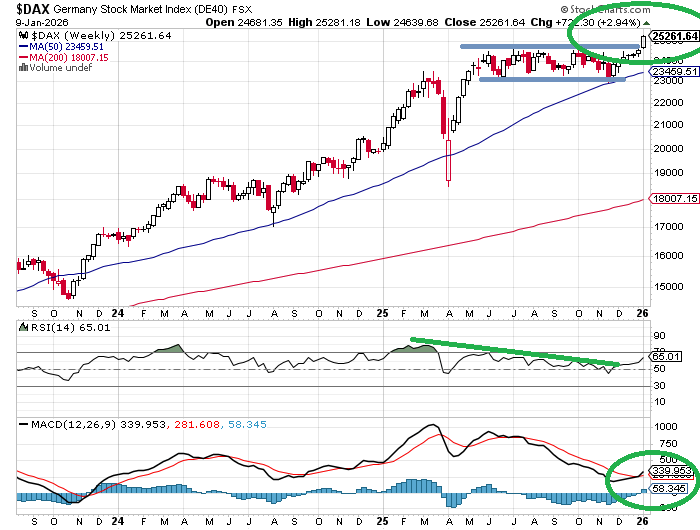Select the lower blue support line
Screen dimensions: 700x530
pyautogui.click(x=552, y=79)
